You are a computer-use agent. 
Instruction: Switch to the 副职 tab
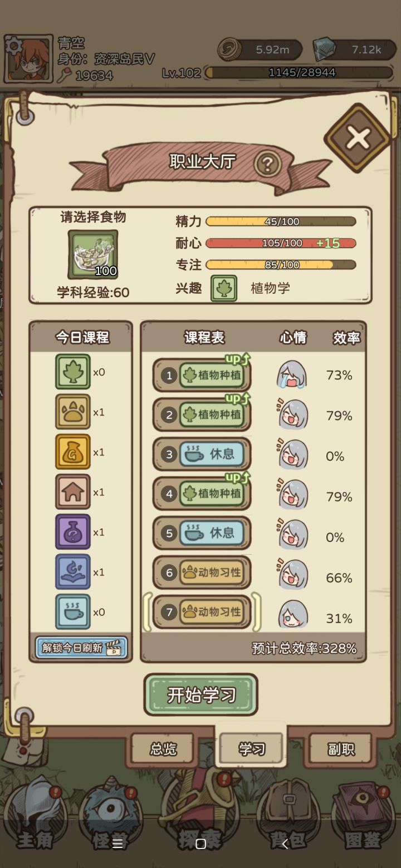[341, 749]
